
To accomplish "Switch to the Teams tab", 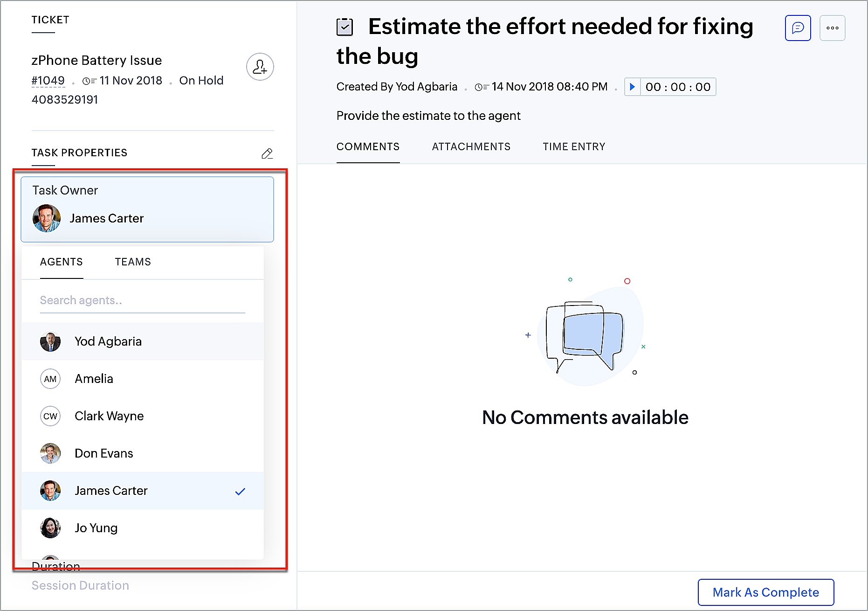I will [x=133, y=262].
